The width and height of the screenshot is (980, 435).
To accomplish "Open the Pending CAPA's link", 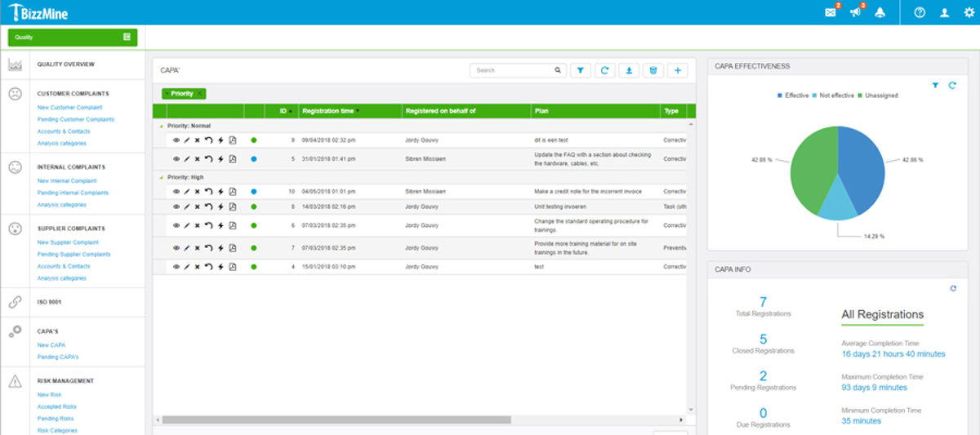I will [58, 357].
